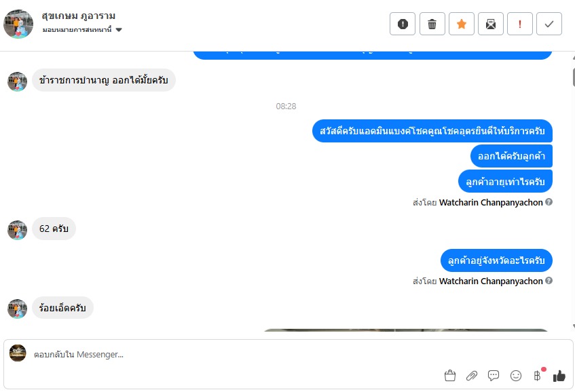The image size is (575, 392).
Task: Open the emoji picker smiley icon
Action: coord(515,376)
